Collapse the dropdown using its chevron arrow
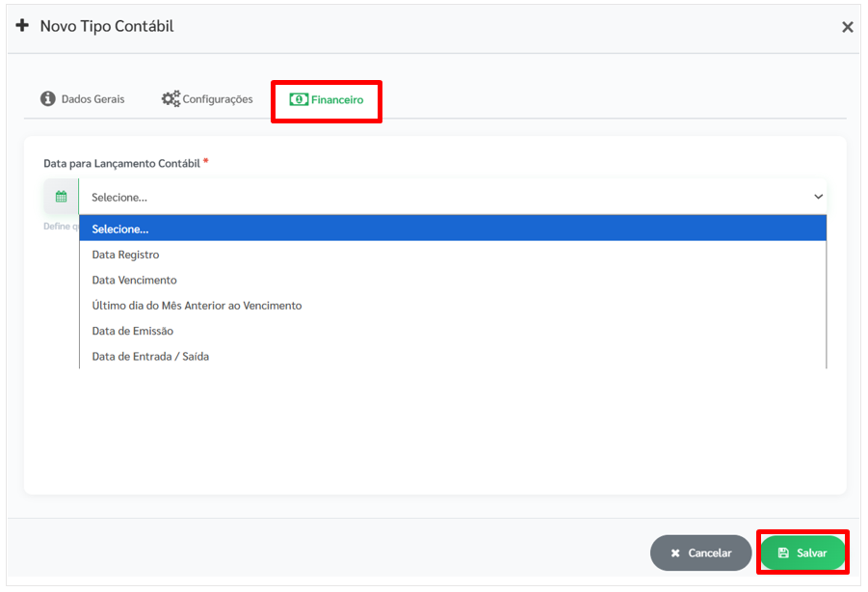This screenshot has height=592, width=868. pos(818,197)
